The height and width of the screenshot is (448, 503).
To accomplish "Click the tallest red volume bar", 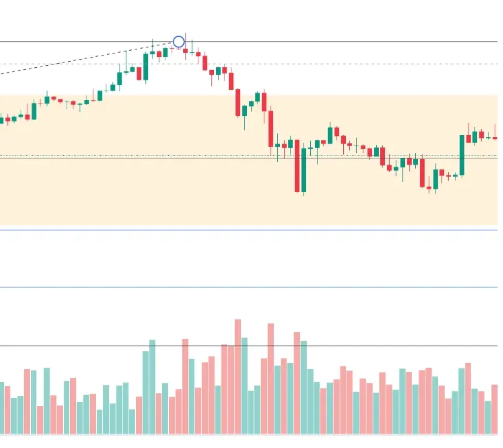I will point(238,376).
